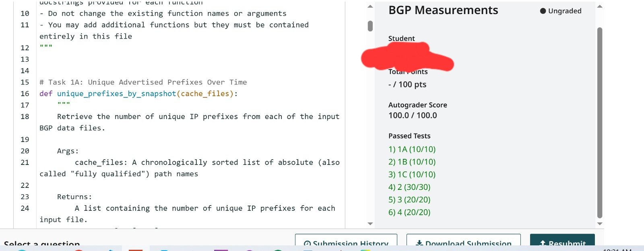
Task: Click the Ungraded status dot indicator
Action: [543, 11]
